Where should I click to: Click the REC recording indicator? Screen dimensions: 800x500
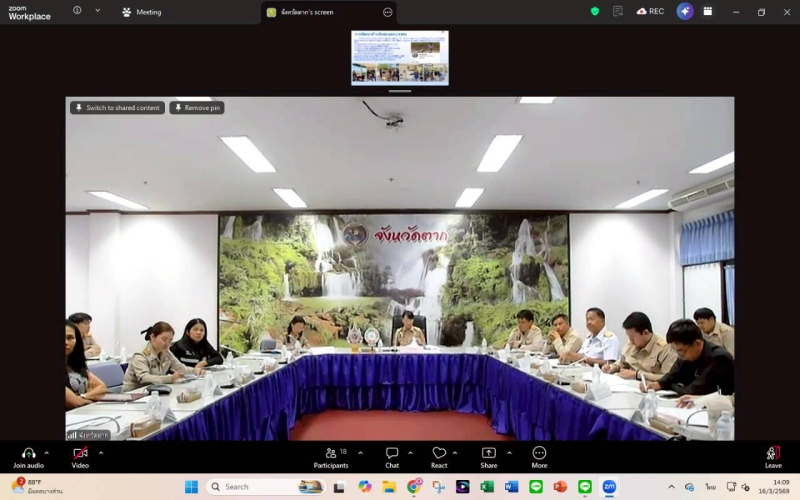tap(650, 12)
